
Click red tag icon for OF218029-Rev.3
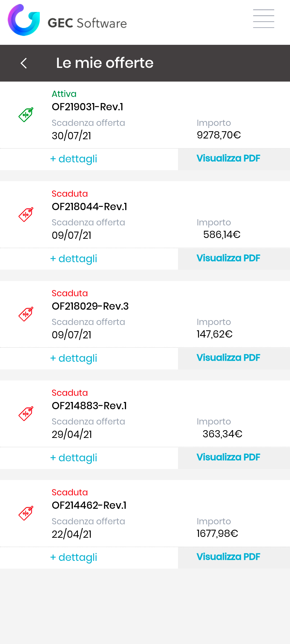26,314
